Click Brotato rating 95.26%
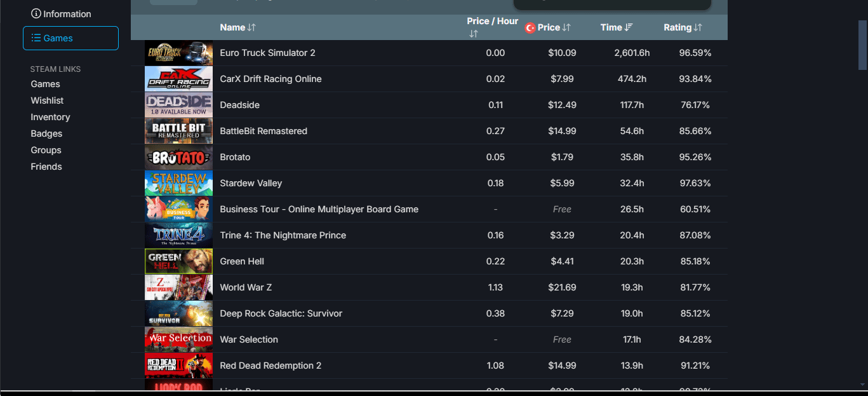868x396 pixels. click(x=695, y=157)
